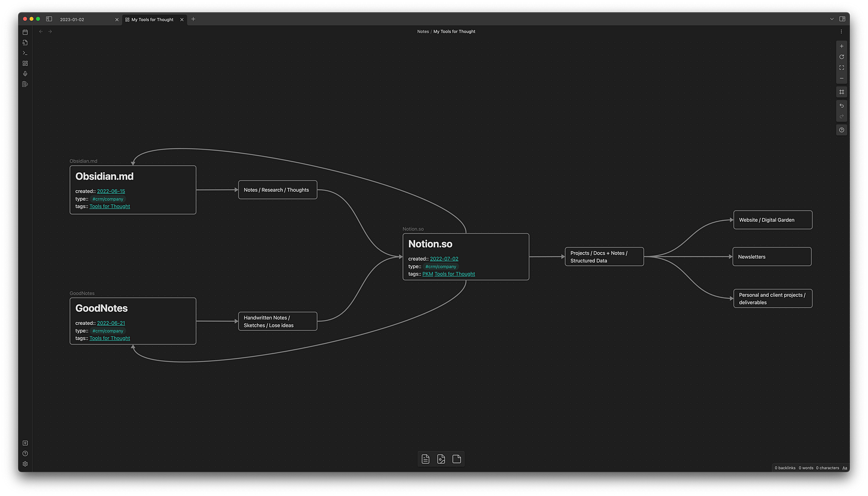Open the 2022-06-21 date link
The height and width of the screenshot is (496, 868).
pyautogui.click(x=111, y=323)
